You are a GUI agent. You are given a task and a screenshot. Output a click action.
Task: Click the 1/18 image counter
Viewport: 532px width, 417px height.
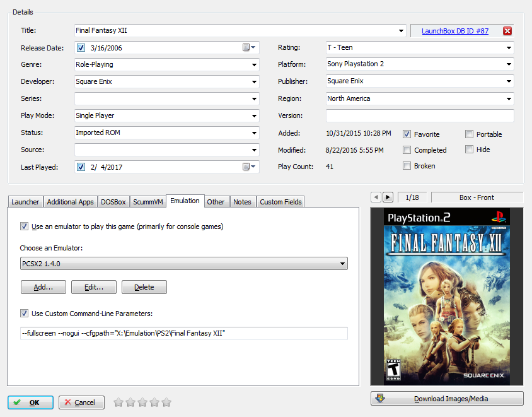coord(412,197)
